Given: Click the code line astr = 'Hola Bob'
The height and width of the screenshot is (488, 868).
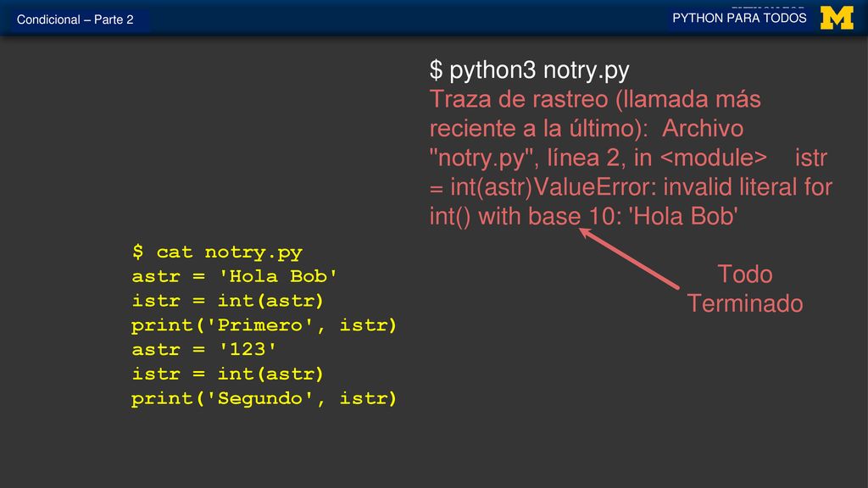Looking at the screenshot, I should [234, 276].
